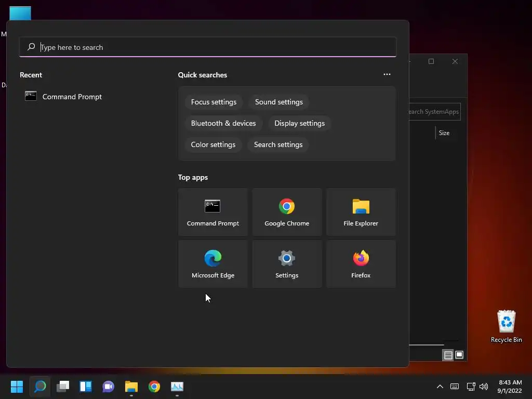Open the resource monitor app on taskbar

[177, 387]
